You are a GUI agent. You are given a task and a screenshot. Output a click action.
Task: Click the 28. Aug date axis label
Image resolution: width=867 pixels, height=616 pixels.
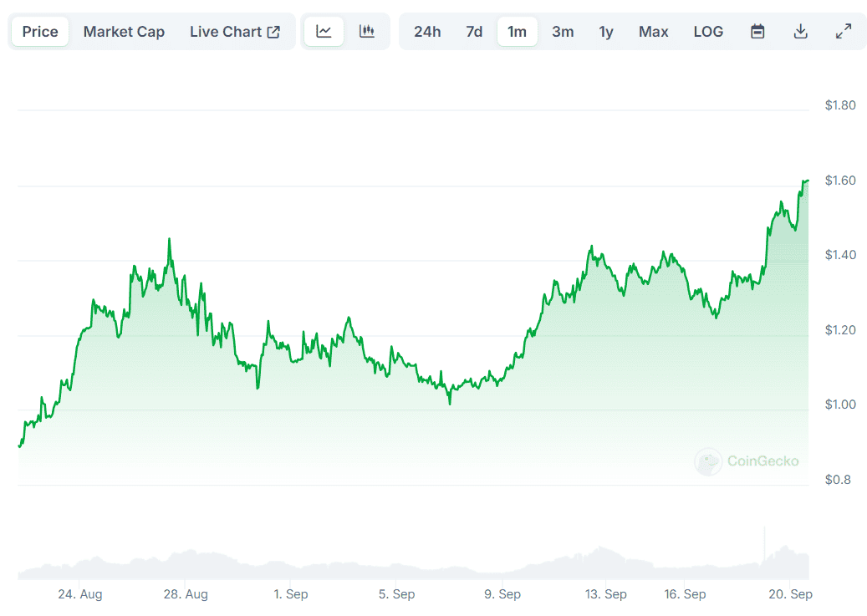point(186,594)
